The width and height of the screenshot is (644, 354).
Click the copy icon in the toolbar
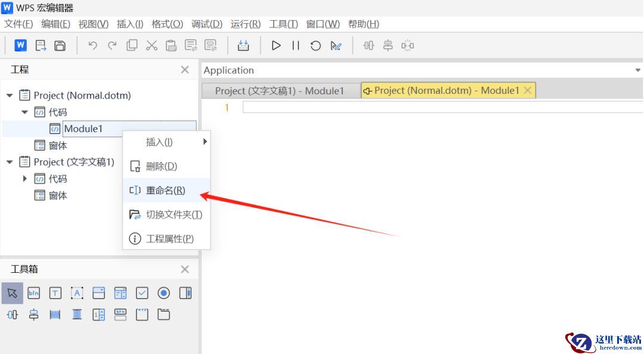[132, 45]
